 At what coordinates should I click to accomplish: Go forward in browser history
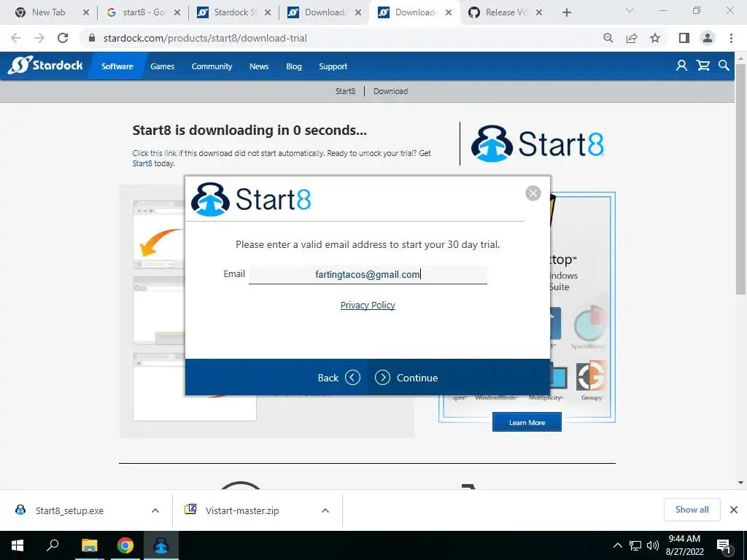(39, 38)
